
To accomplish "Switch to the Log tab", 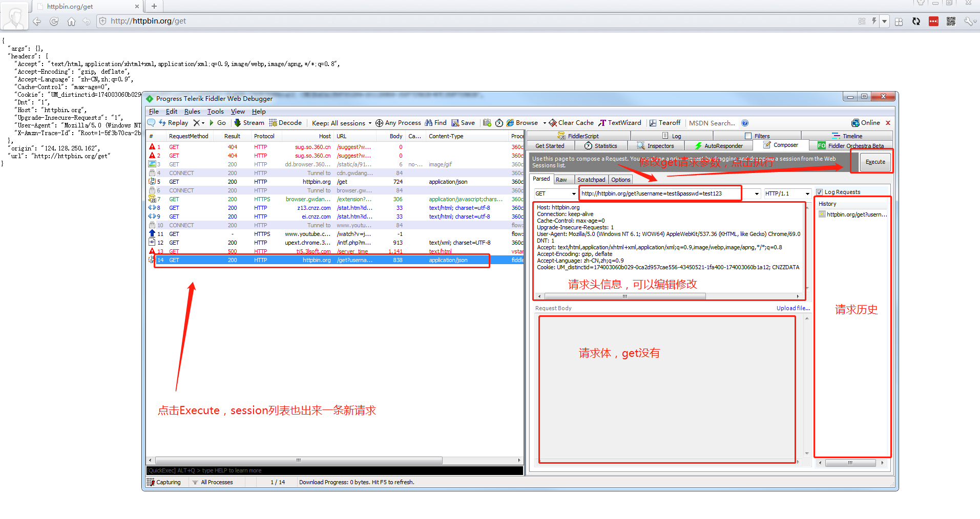I will tap(672, 136).
